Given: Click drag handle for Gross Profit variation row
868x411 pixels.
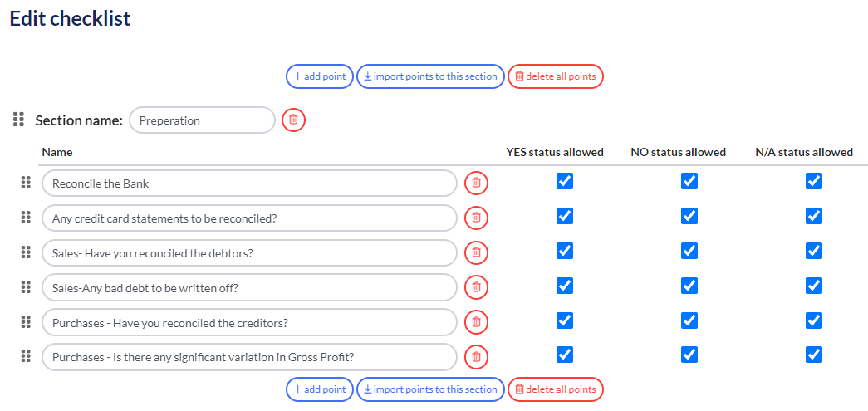Looking at the screenshot, I should pyautogui.click(x=26, y=357).
